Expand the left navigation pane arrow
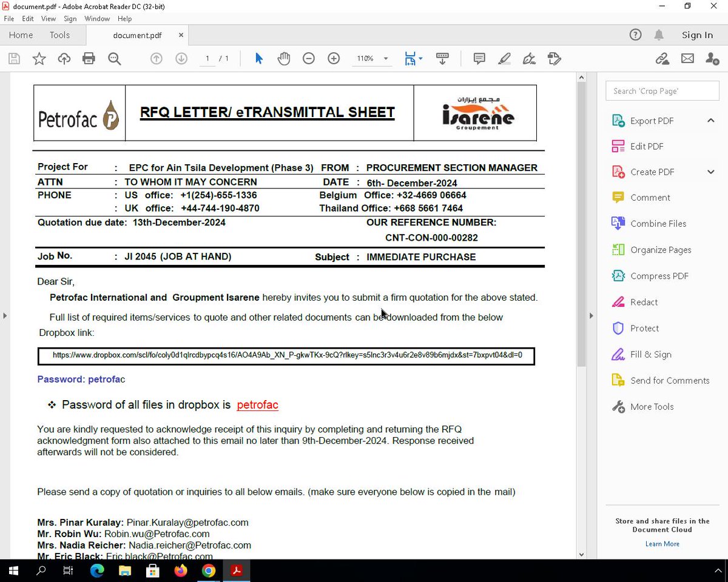The width and height of the screenshot is (728, 582). 5,315
